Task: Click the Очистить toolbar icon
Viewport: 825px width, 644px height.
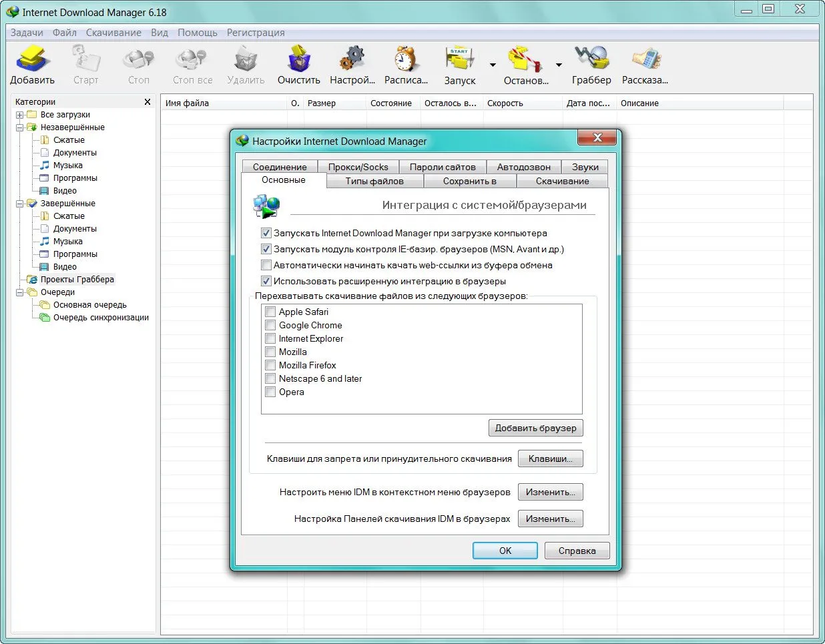Action: point(299,59)
